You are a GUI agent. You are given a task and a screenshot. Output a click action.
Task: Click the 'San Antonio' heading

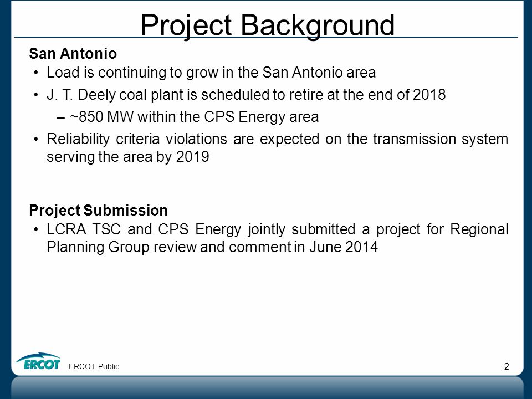(73, 53)
